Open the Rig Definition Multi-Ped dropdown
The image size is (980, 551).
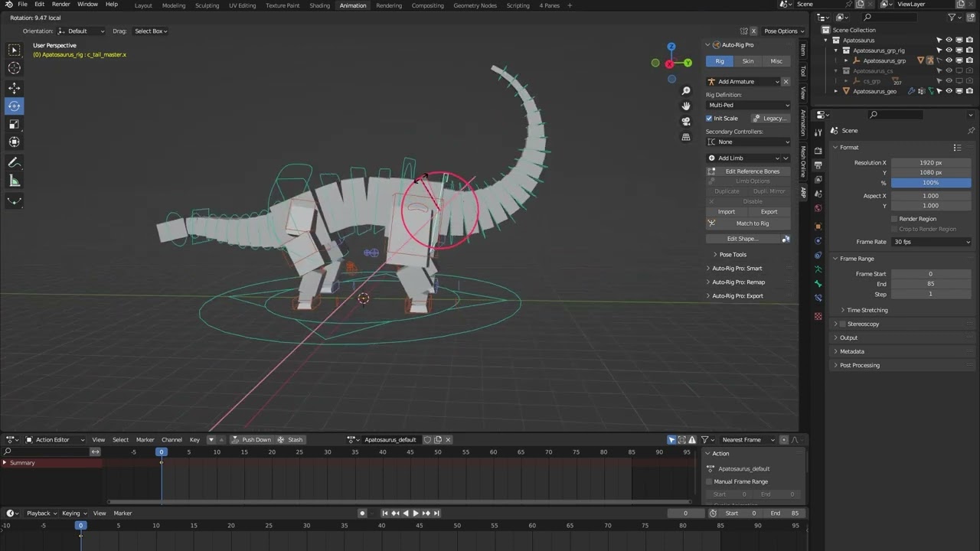click(x=748, y=105)
